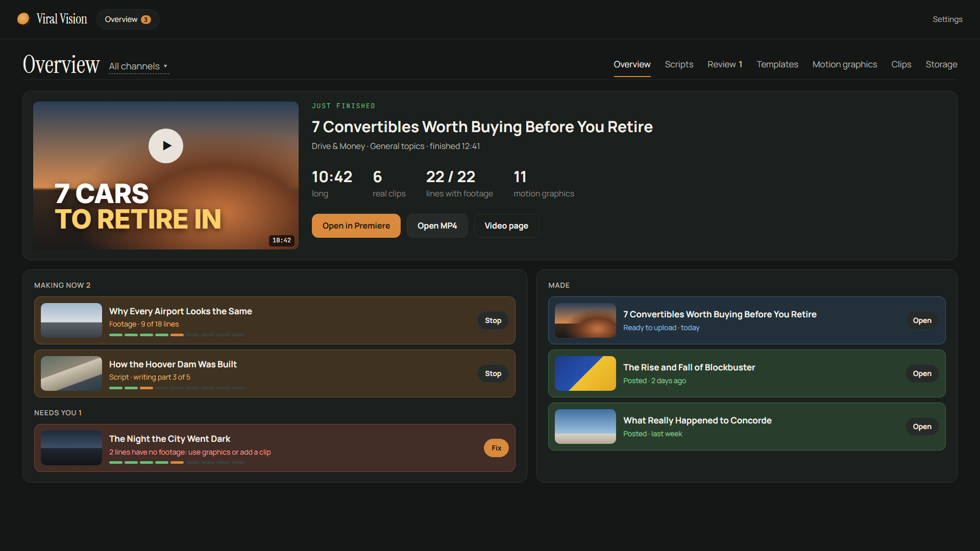Switch to the Scripts tab
This screenshot has width=980, height=551.
679,64
